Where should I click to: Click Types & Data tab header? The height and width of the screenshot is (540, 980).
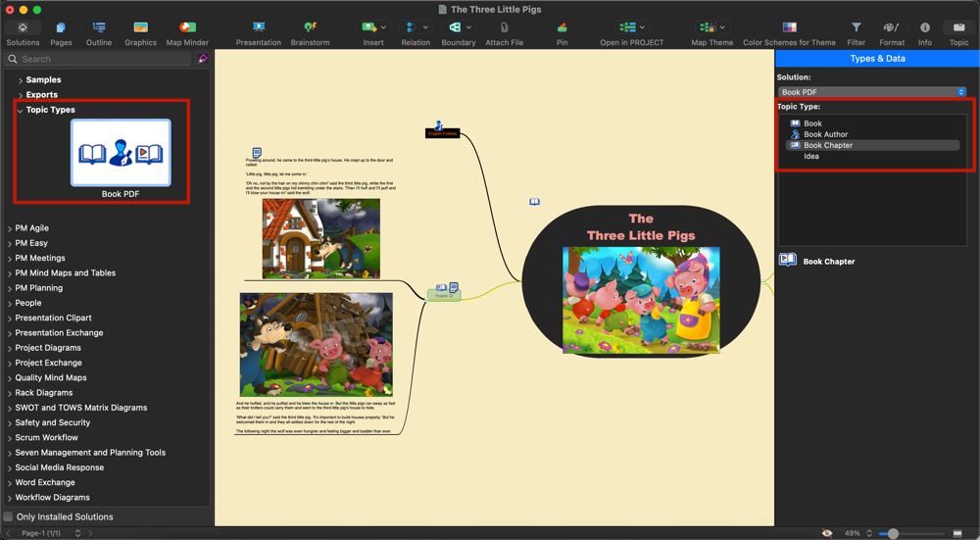pos(877,58)
